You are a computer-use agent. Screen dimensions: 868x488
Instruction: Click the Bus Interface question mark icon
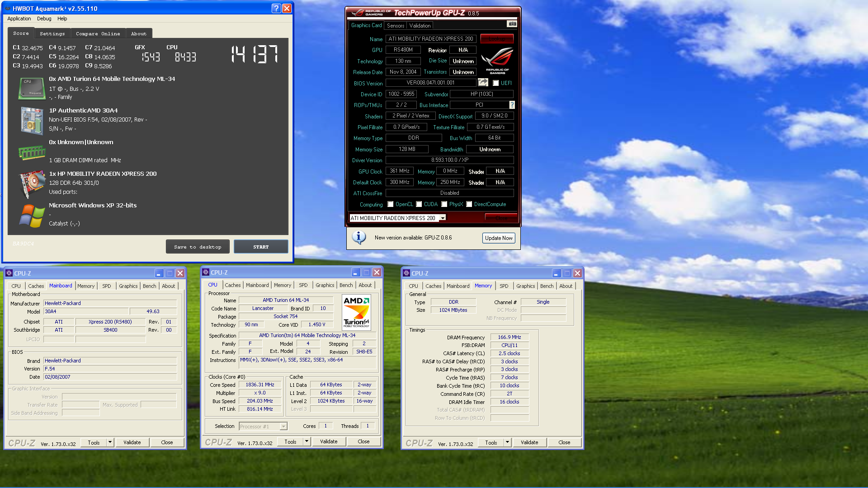[512, 105]
